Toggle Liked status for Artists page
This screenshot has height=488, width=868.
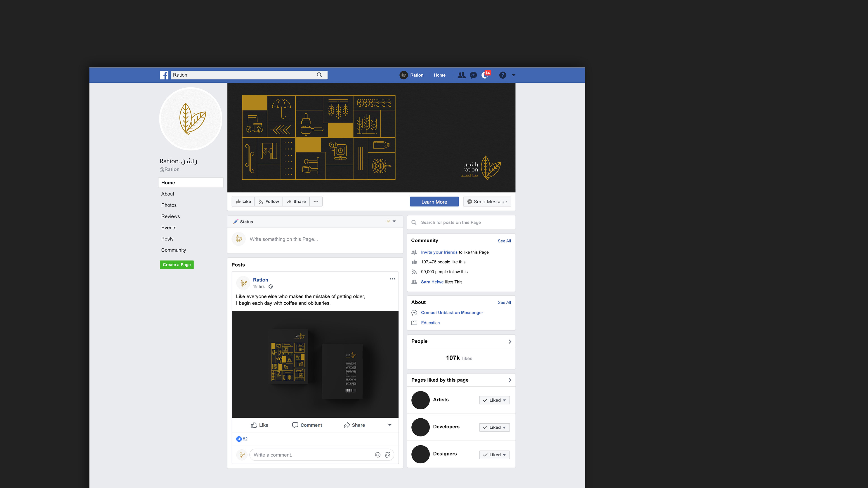[494, 400]
